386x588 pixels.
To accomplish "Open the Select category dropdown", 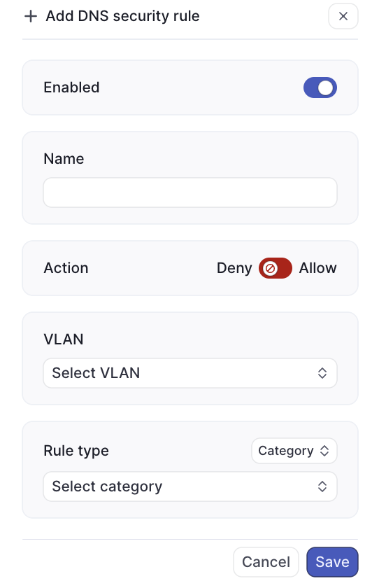I will coord(190,486).
